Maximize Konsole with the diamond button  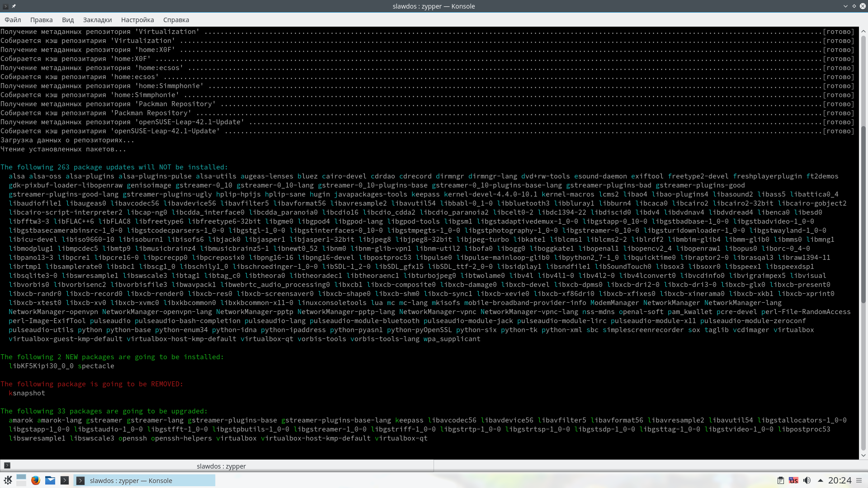[854, 6]
